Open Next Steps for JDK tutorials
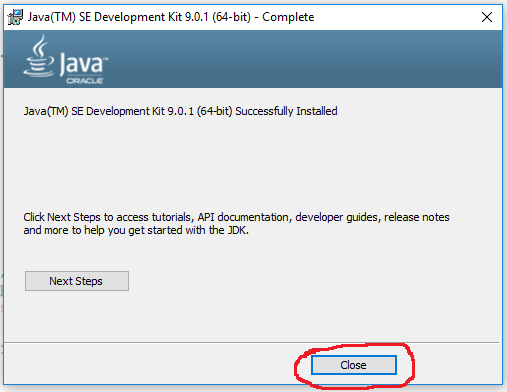The width and height of the screenshot is (507, 392). point(77,281)
